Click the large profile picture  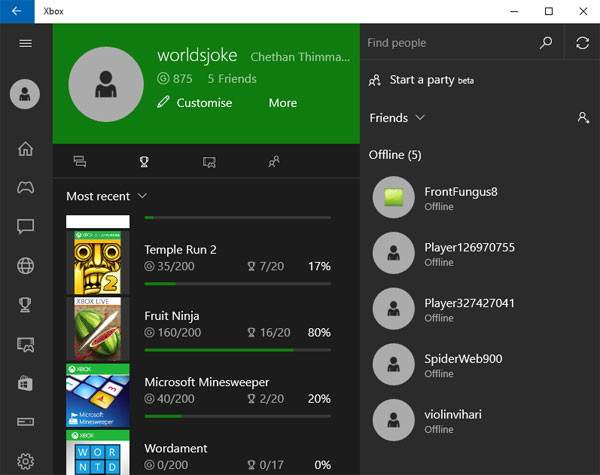tap(106, 84)
